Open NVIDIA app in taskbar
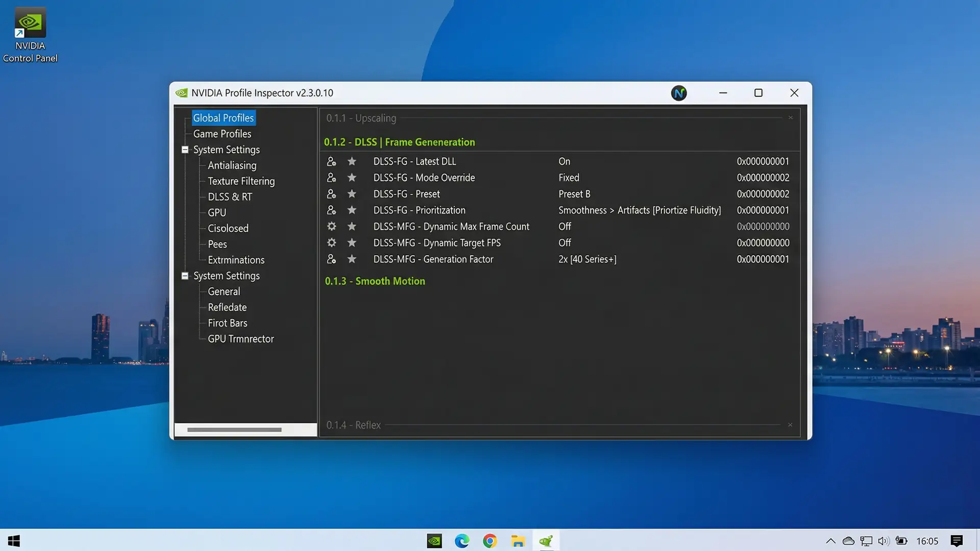980x551 pixels. coord(434,541)
